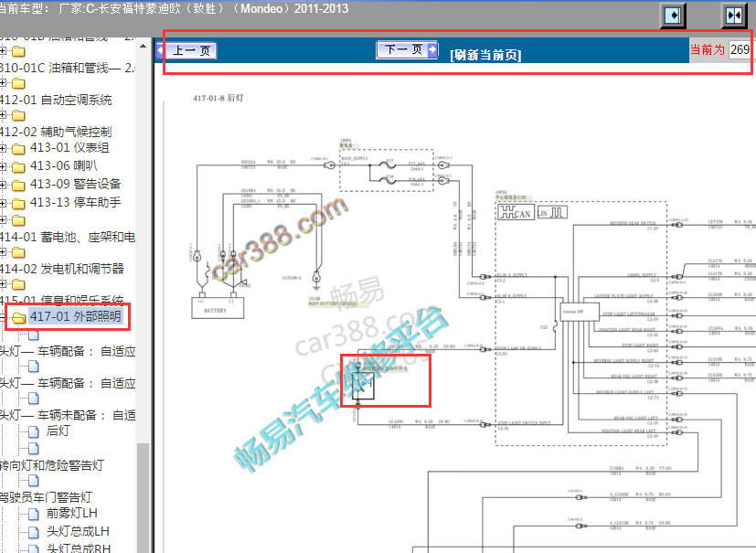Click the 当前为 page number field showing 269
Viewport: 756px width, 553px height.
pos(740,49)
